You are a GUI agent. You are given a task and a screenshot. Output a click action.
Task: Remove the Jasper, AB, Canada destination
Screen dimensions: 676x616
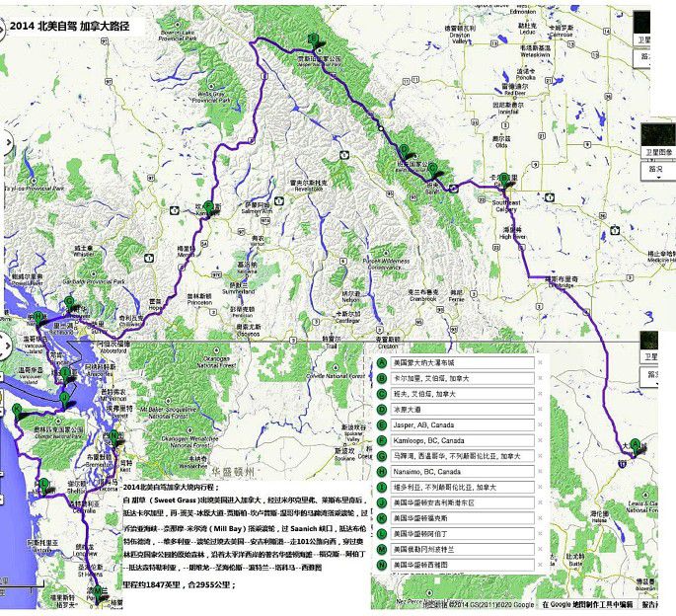coord(540,424)
